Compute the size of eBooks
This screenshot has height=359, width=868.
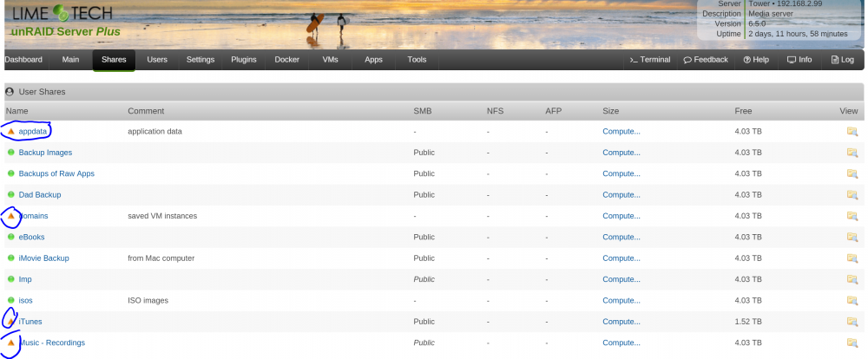pos(621,237)
